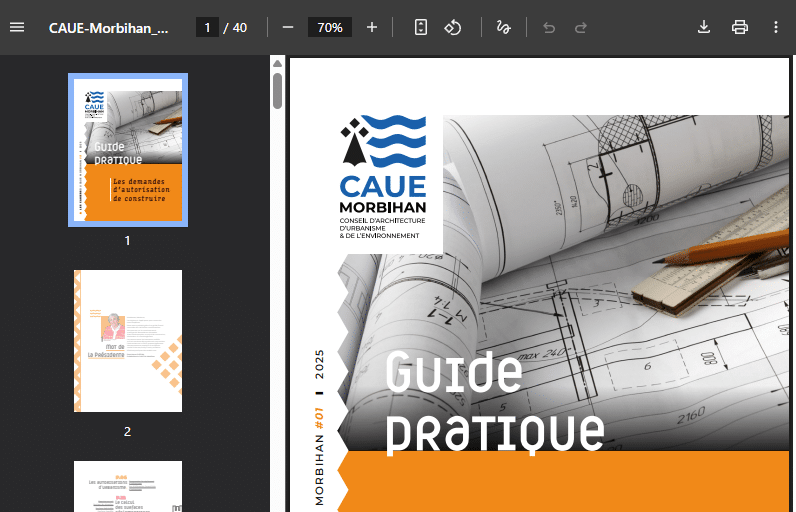Click the zoom out minus button
The height and width of the screenshot is (512, 796).
coord(288,27)
